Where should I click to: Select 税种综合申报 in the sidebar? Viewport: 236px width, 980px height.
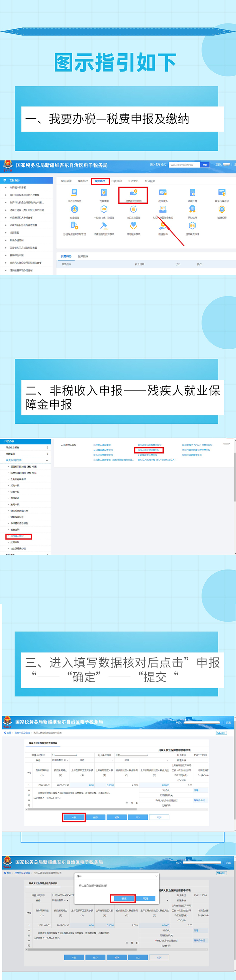pos(17,255)
